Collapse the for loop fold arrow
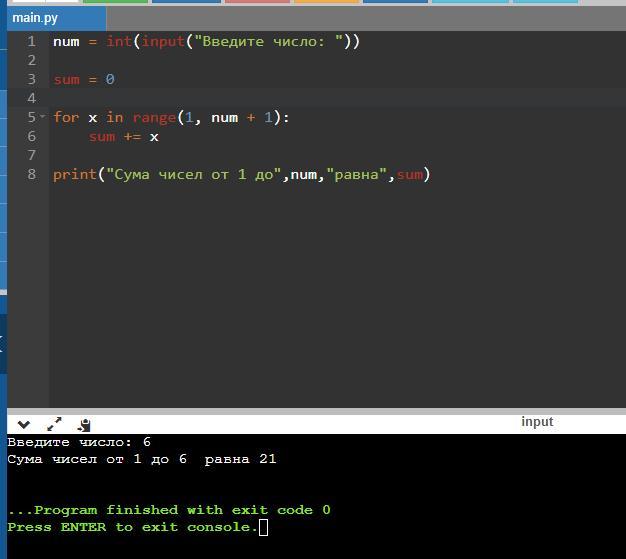 click(43, 117)
